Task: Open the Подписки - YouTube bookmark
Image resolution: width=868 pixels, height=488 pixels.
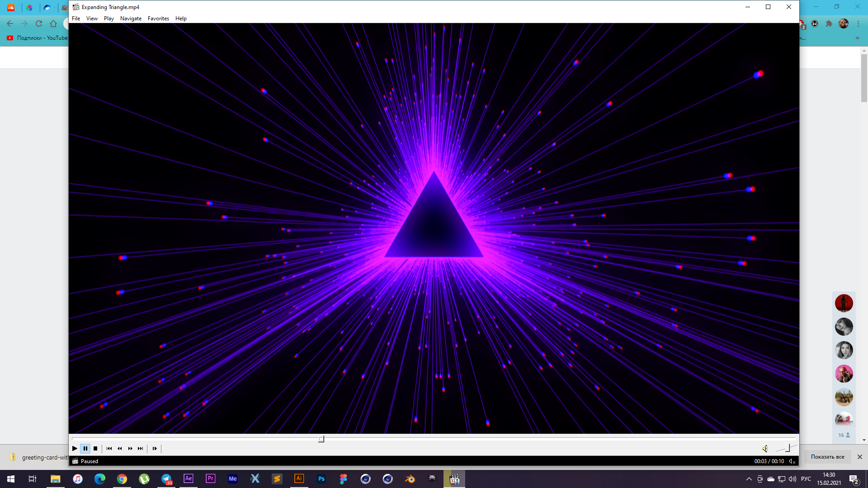Action: click(37, 38)
